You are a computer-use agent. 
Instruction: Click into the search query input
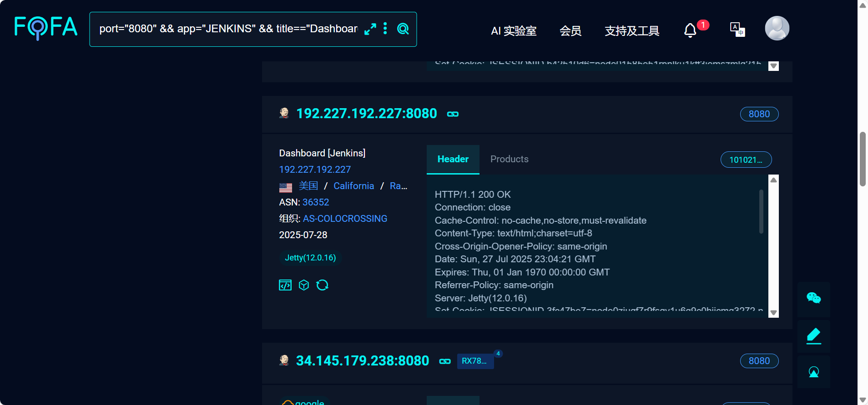pyautogui.click(x=228, y=29)
